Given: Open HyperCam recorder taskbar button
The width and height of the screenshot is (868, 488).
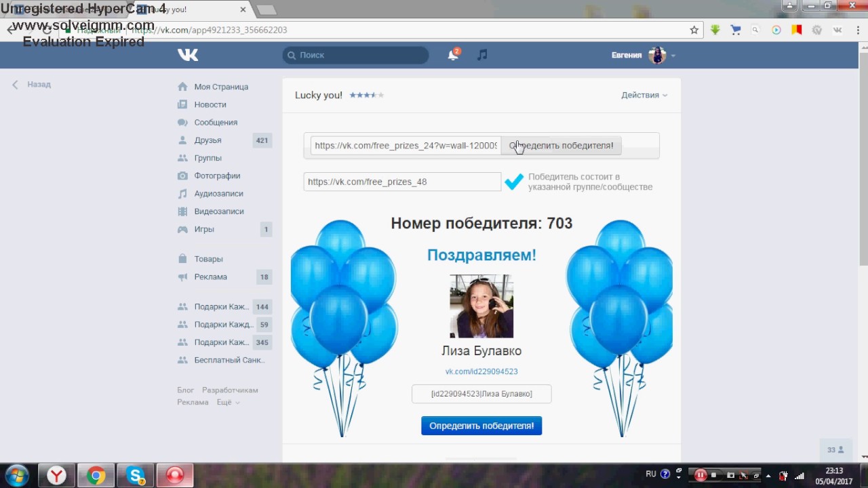Looking at the screenshot, I should point(175,476).
